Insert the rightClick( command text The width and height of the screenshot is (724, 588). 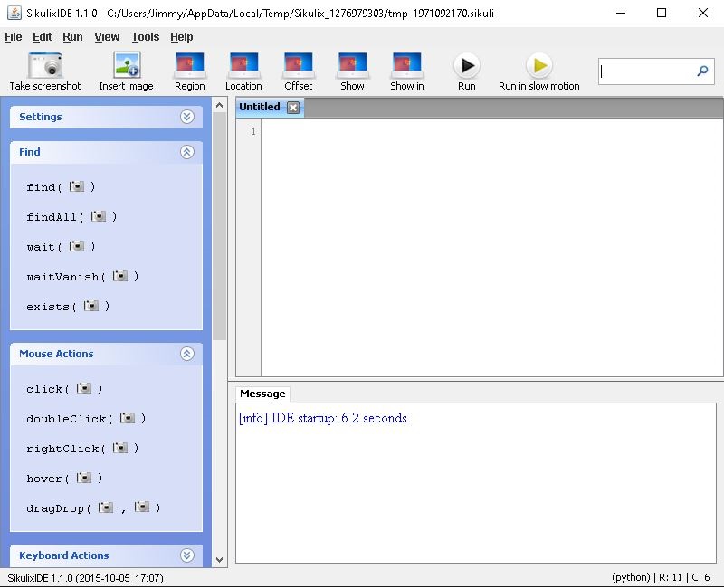65,449
